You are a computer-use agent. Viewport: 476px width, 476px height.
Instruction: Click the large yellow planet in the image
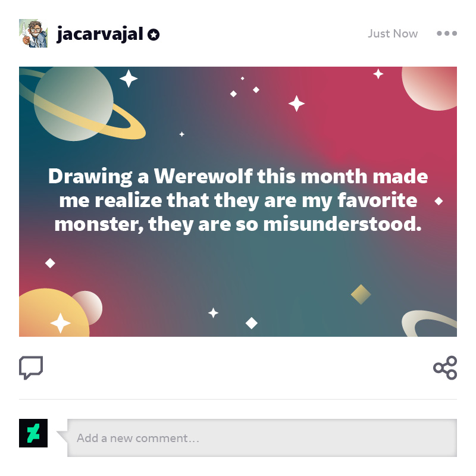click(x=54, y=313)
